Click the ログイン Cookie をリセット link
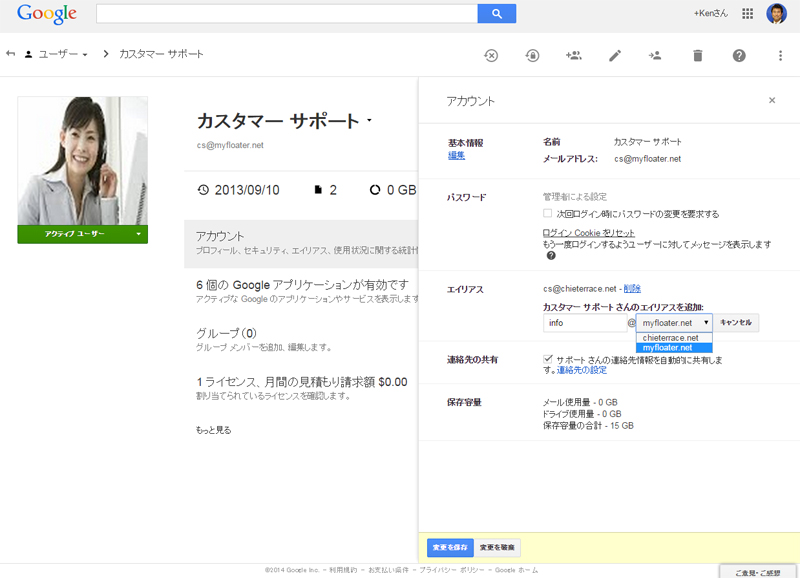This screenshot has height=578, width=800. coord(588,233)
